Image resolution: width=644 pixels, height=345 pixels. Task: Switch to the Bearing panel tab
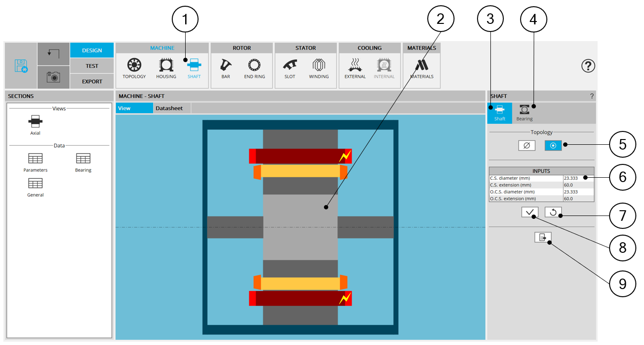(524, 113)
